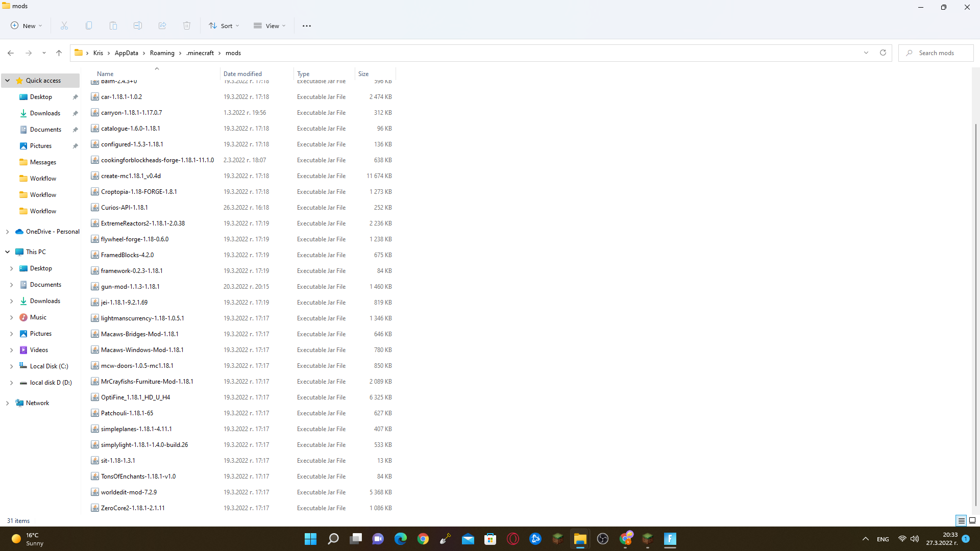
Task: Open Task View on taskbar
Action: point(356,539)
